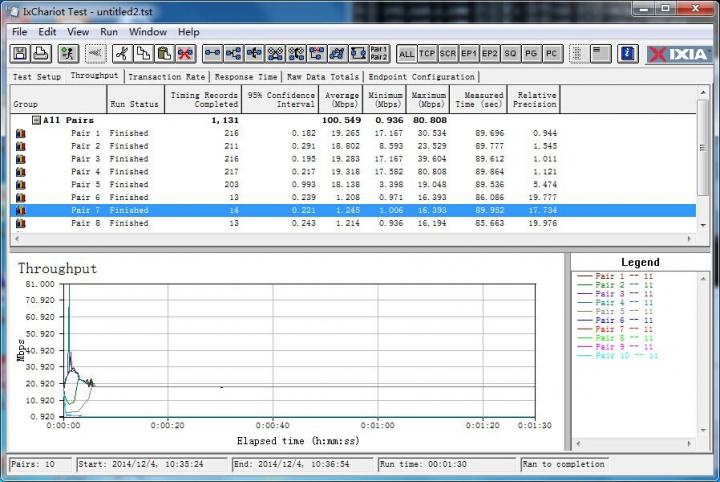Screen dimensions: 720x482
Task: Select the Throughput tab
Action: pyautogui.click(x=94, y=76)
